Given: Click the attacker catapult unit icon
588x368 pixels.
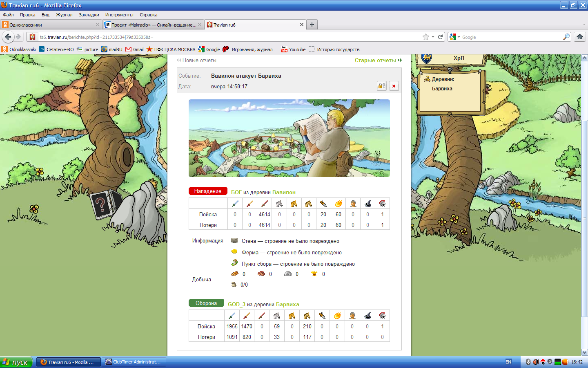Looking at the screenshot, I should (338, 203).
